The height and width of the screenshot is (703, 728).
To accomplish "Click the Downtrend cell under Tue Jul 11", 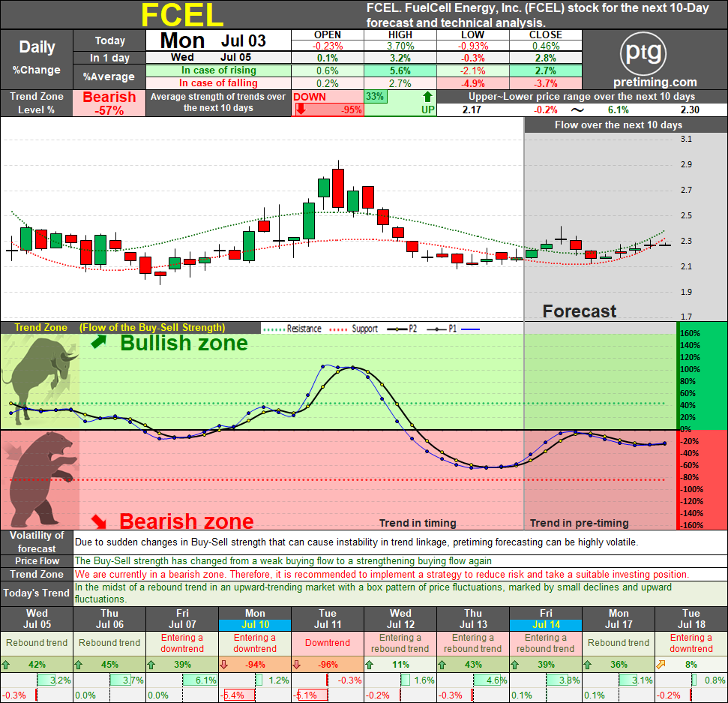I will (328, 643).
